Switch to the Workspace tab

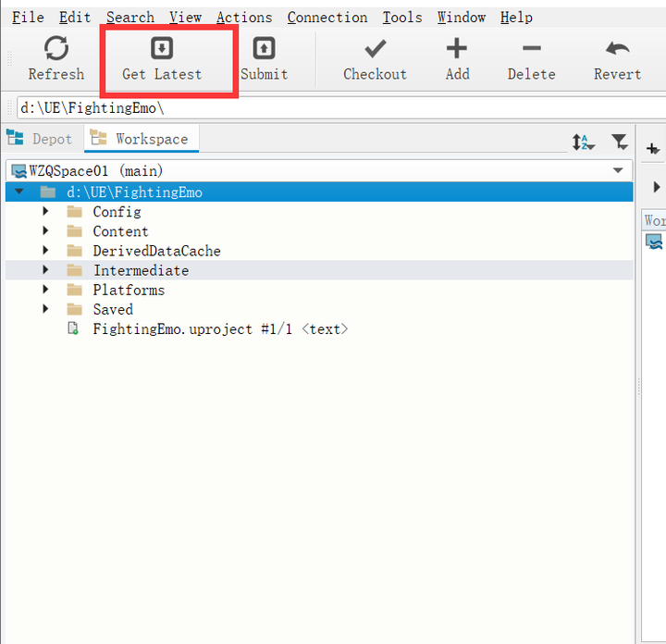[x=142, y=139]
